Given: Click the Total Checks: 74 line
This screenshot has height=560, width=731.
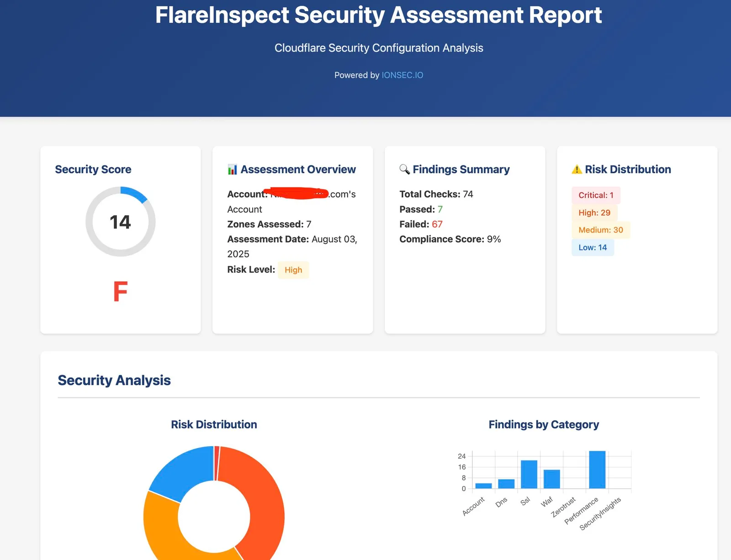Looking at the screenshot, I should (436, 194).
